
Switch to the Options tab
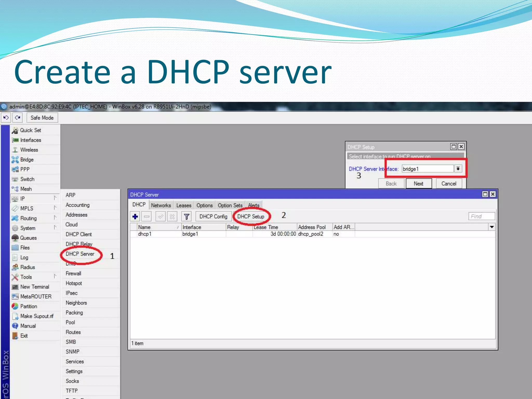point(204,205)
